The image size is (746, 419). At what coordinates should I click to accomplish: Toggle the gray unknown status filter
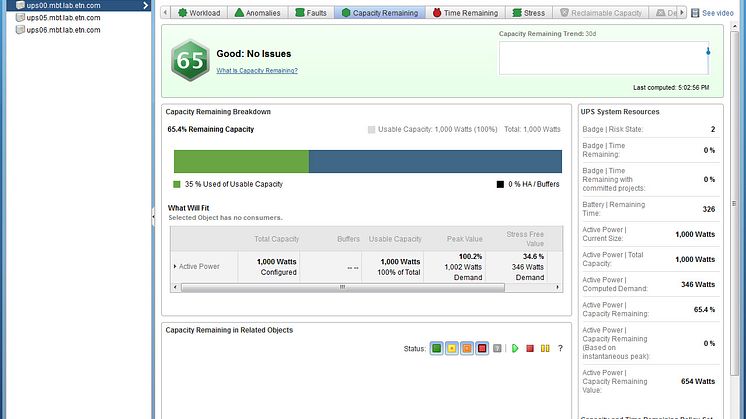click(497, 349)
